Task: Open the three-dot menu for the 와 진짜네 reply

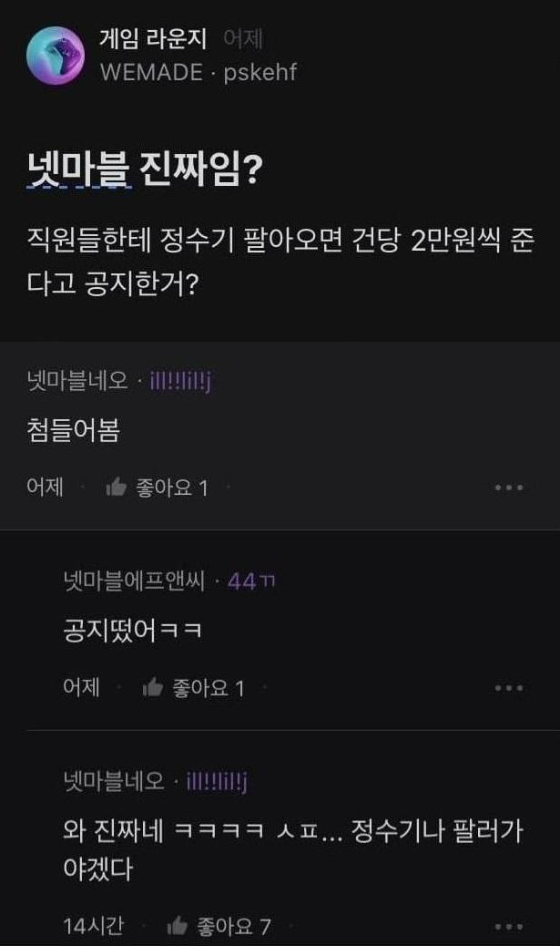Action: [509, 927]
